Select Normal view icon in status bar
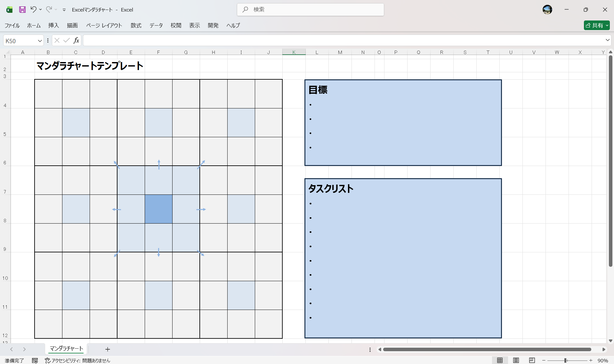The width and height of the screenshot is (614, 364). pos(500,360)
